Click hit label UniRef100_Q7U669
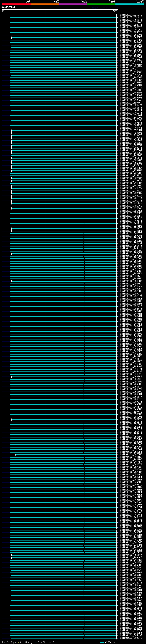Viewport: 146px width, 644px height. click(x=131, y=208)
